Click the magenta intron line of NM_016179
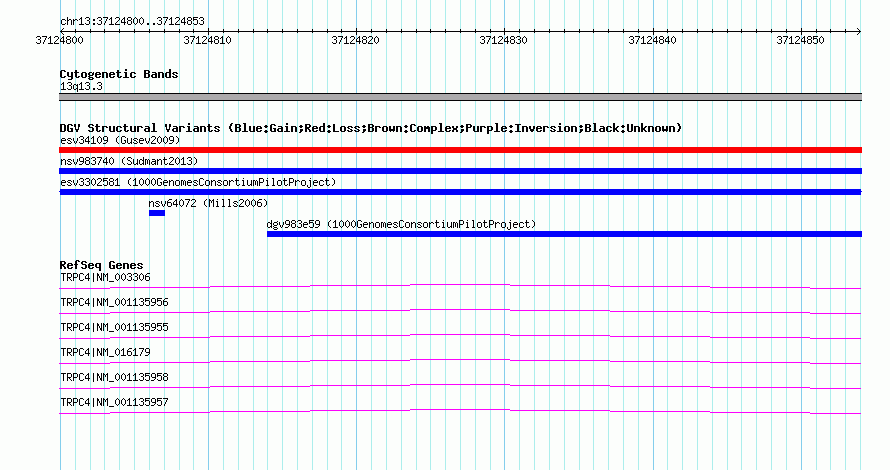The height and width of the screenshot is (470, 890). pos(460,360)
